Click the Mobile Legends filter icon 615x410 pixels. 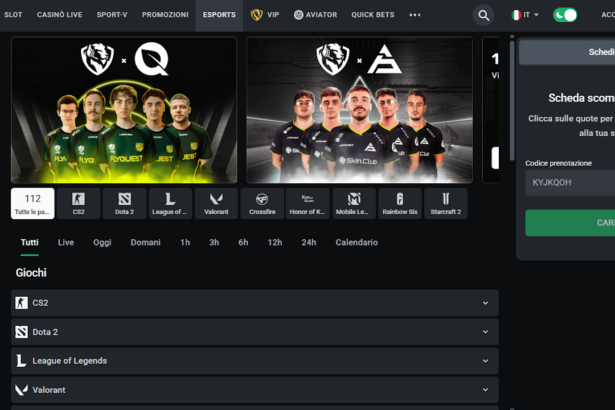(x=354, y=203)
